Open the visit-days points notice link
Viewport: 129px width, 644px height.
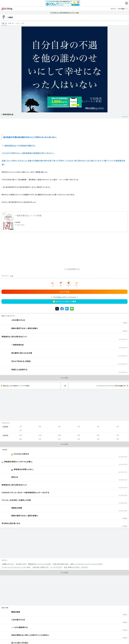(x=64, y=12)
